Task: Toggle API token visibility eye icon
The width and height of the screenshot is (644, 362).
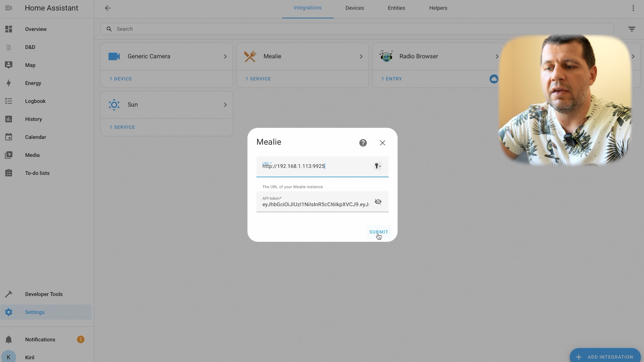Action: coord(378,202)
